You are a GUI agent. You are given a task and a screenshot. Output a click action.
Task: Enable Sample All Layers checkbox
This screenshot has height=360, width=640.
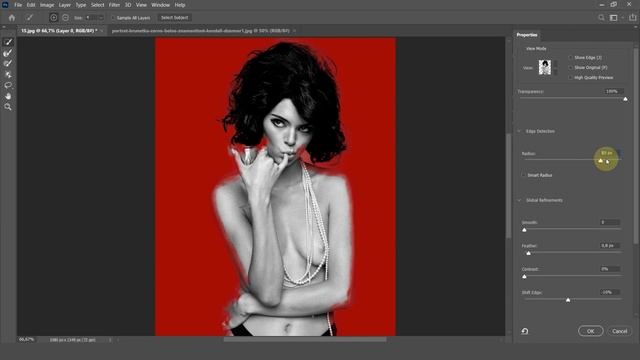tap(113, 18)
